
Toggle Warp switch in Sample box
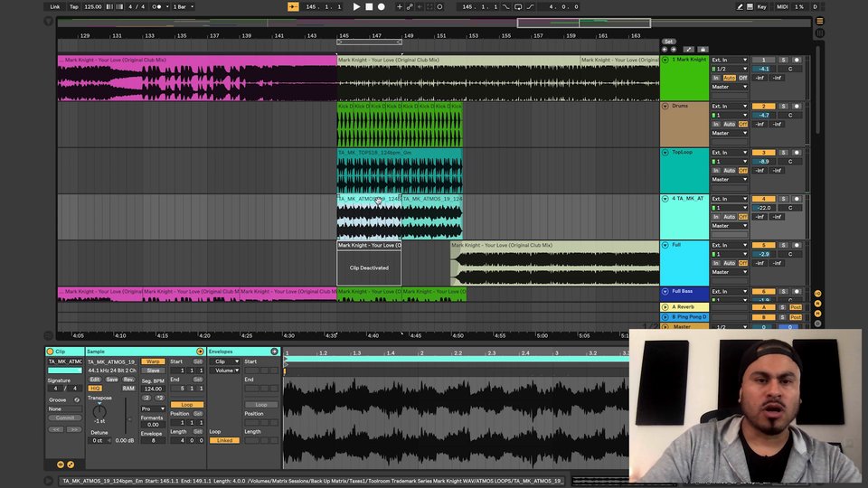click(x=153, y=361)
